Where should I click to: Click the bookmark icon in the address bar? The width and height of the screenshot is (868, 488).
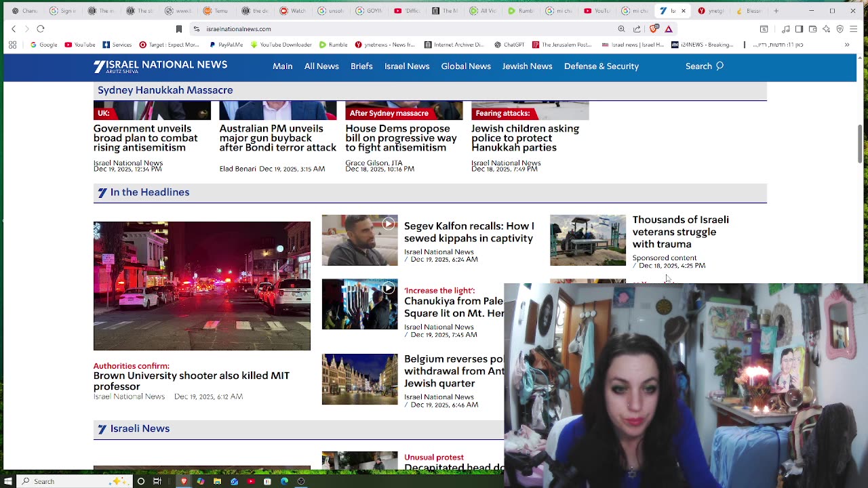coord(179,29)
